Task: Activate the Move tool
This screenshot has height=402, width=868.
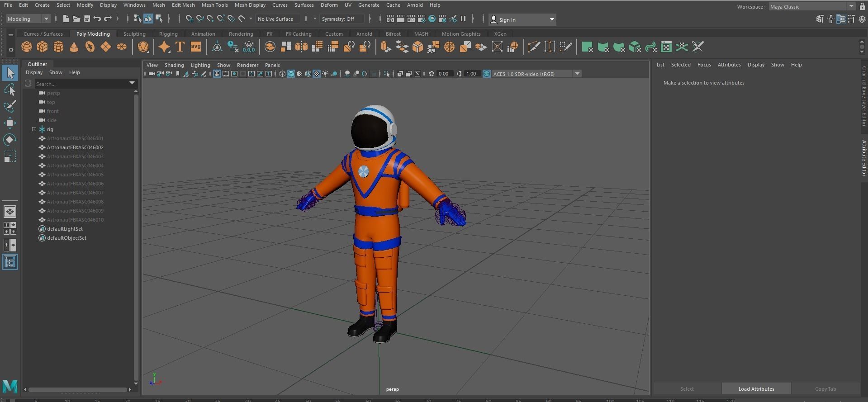Action: pos(10,123)
